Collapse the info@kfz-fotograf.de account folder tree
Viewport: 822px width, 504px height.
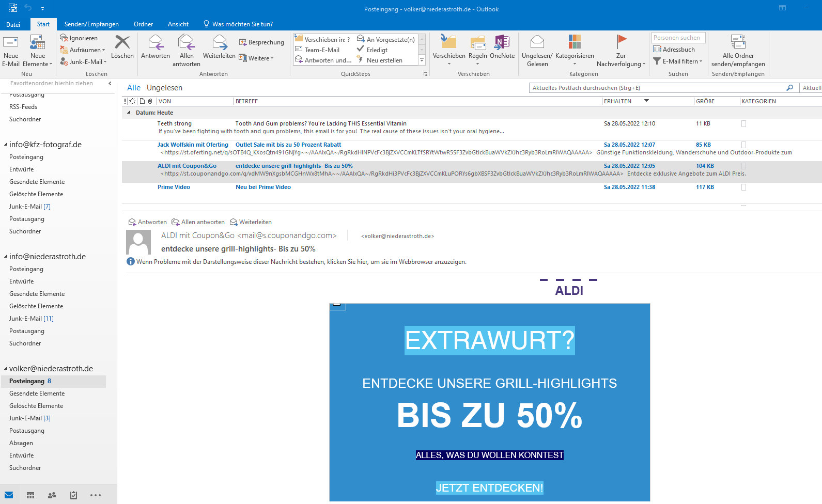click(x=6, y=145)
